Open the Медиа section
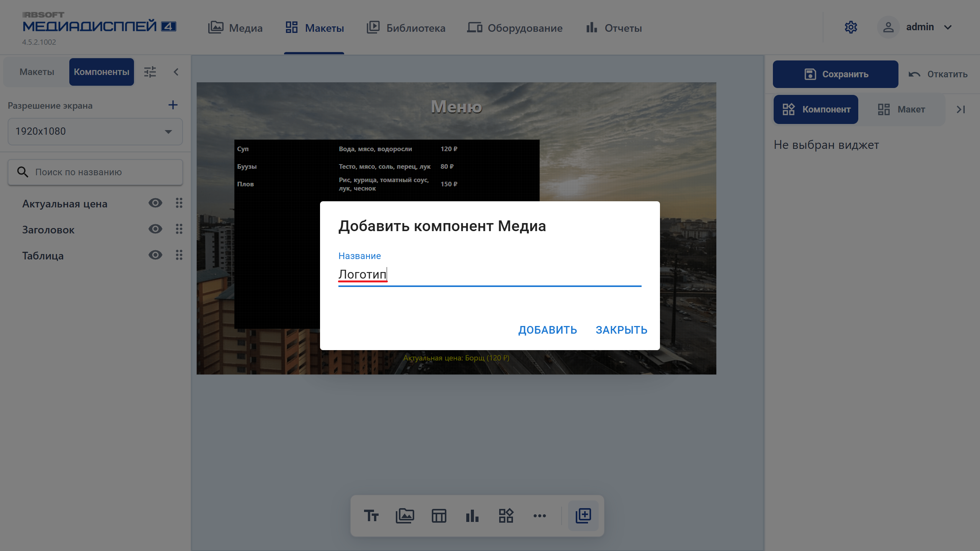Viewport: 980px width, 551px height. (235, 28)
